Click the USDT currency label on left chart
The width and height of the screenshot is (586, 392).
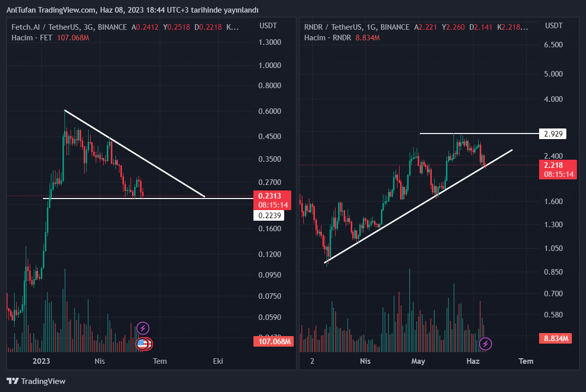pyautogui.click(x=269, y=26)
